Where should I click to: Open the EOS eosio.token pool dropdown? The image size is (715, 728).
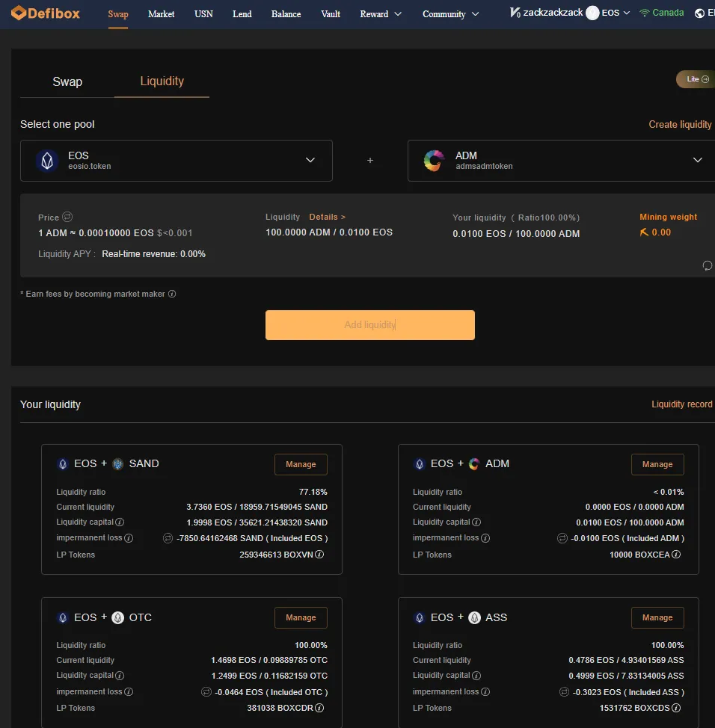pyautogui.click(x=176, y=161)
